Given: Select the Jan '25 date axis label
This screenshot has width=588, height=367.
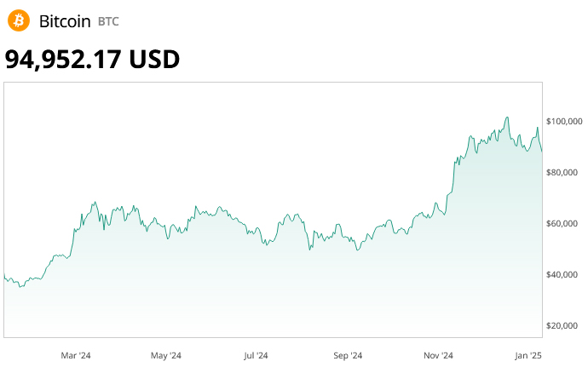Looking at the screenshot, I should (x=529, y=354).
